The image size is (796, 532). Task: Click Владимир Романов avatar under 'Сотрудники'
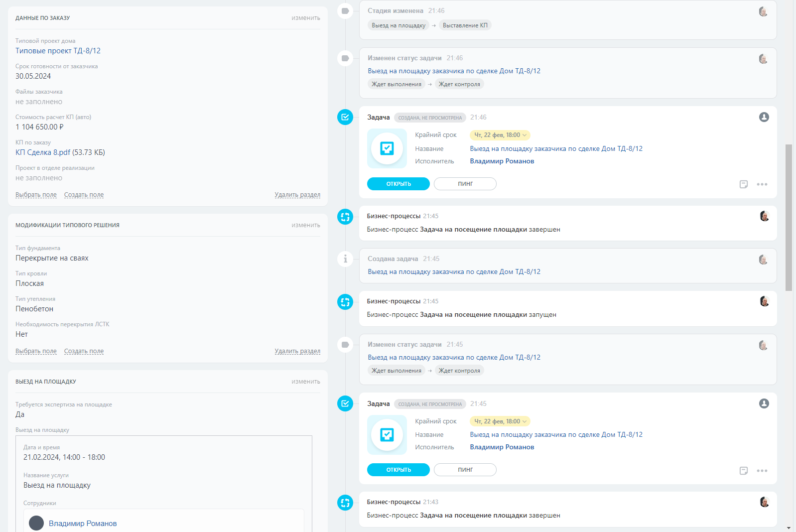pyautogui.click(x=36, y=523)
